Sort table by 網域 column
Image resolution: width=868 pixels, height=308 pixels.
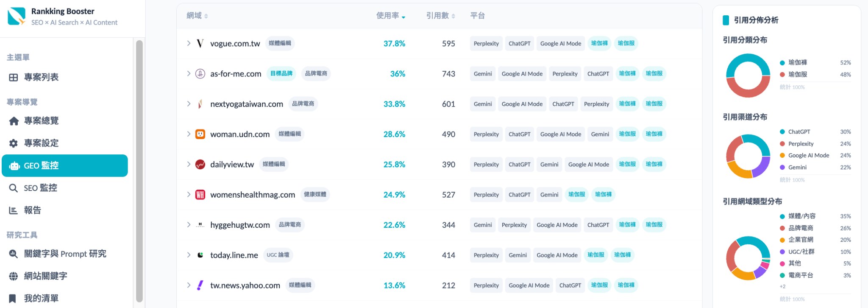(x=197, y=16)
